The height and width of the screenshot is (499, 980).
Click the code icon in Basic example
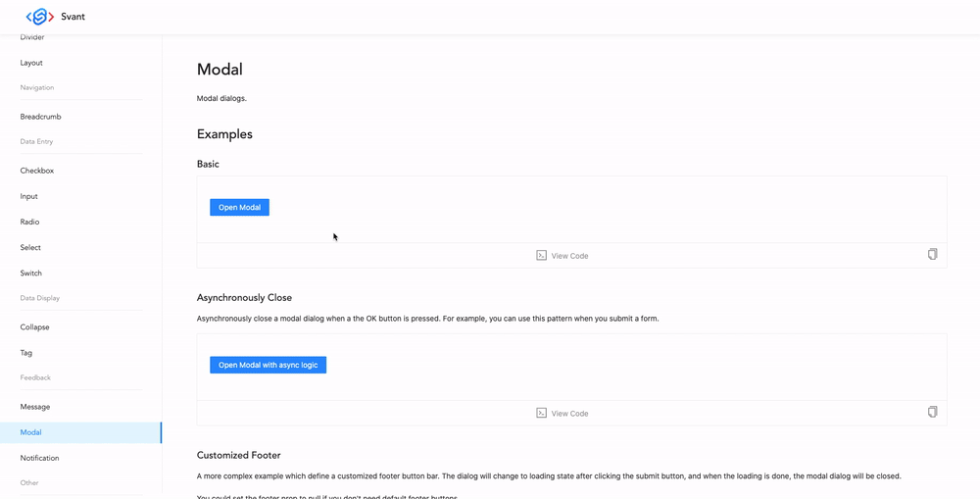point(541,255)
